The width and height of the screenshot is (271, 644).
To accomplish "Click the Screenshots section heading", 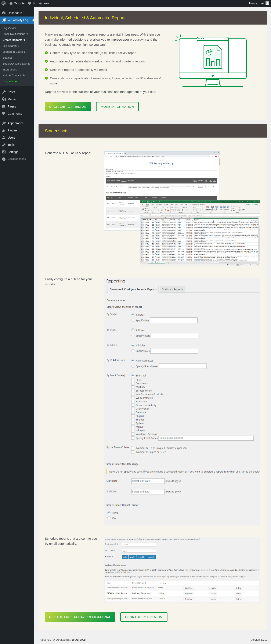I will (57, 131).
